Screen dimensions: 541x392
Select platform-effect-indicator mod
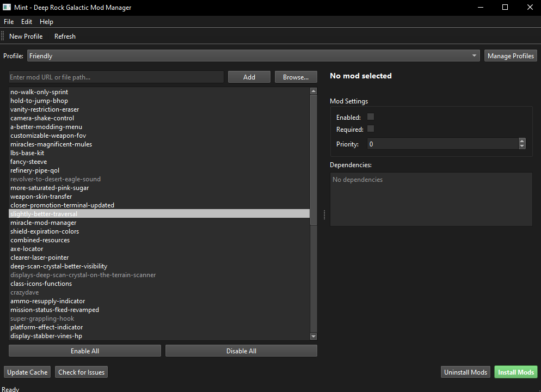point(159,327)
